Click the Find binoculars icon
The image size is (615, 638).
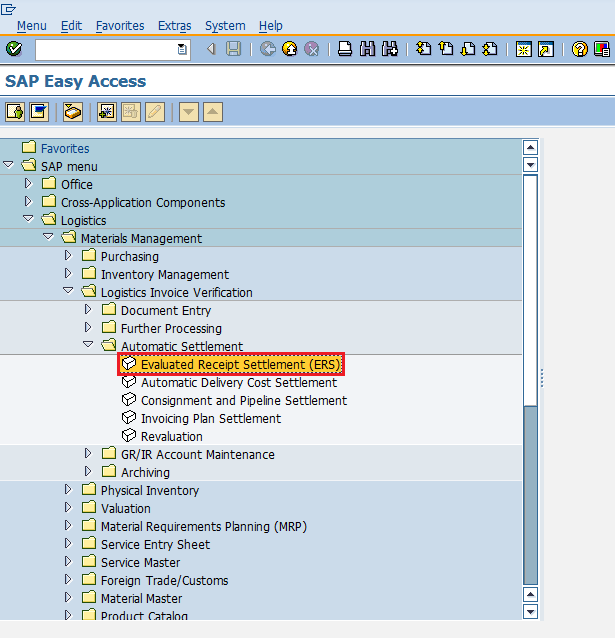coord(368,49)
